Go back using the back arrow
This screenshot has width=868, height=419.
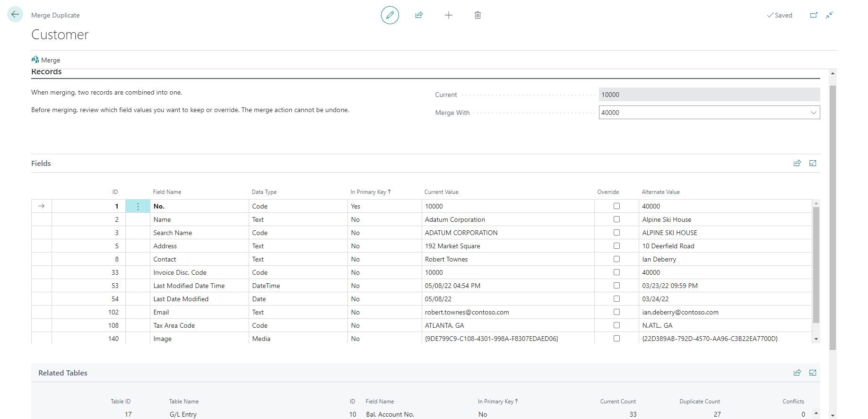coord(15,15)
